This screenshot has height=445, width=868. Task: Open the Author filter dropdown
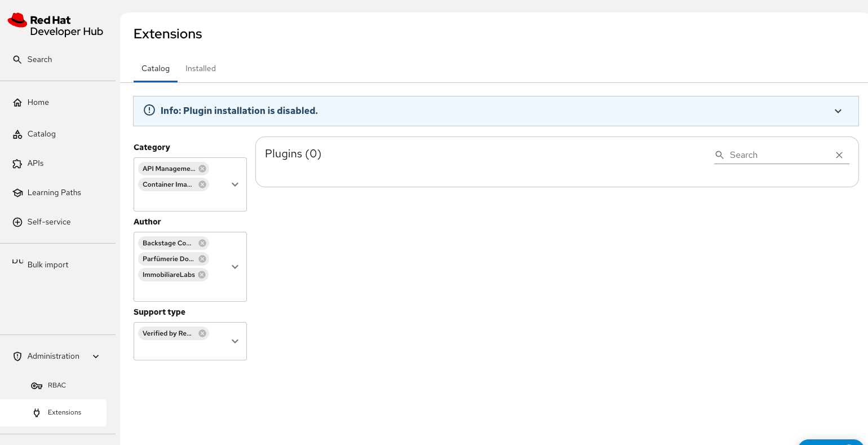(x=235, y=267)
